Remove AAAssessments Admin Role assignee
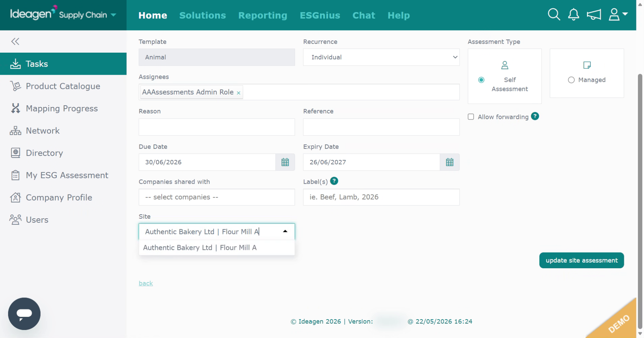The width and height of the screenshot is (644, 338). pos(238,93)
